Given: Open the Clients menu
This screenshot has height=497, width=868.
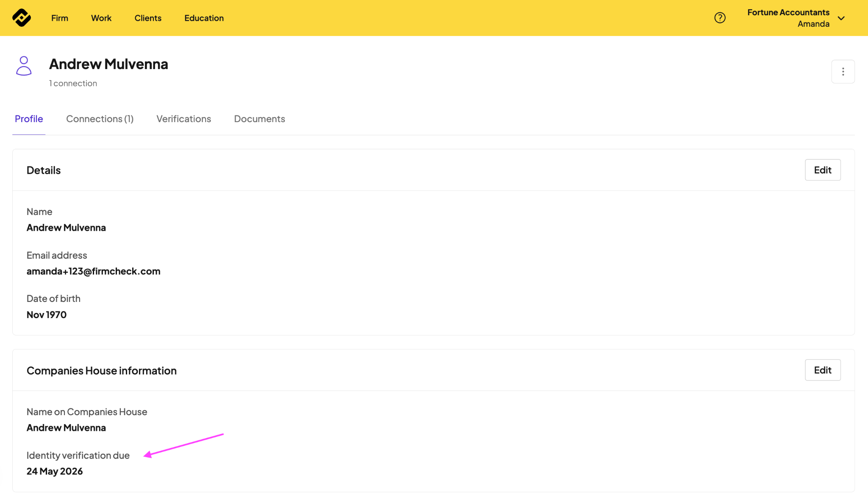Looking at the screenshot, I should (x=148, y=18).
